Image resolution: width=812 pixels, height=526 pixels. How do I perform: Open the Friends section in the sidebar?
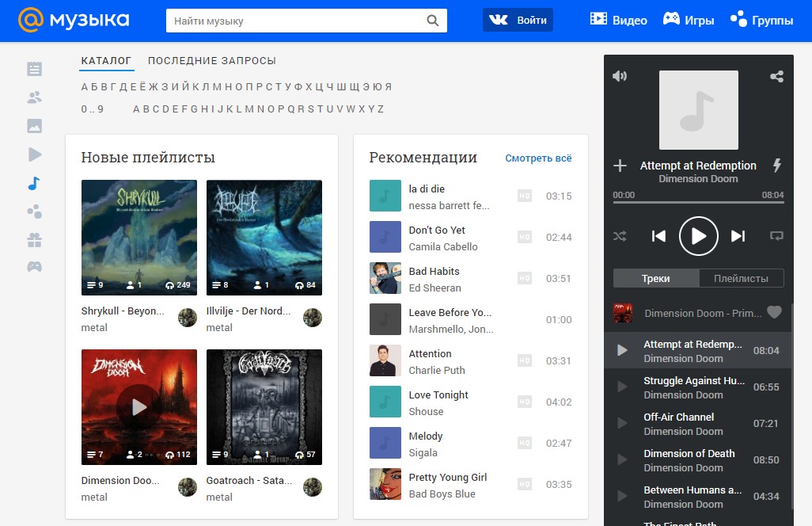pos(34,97)
